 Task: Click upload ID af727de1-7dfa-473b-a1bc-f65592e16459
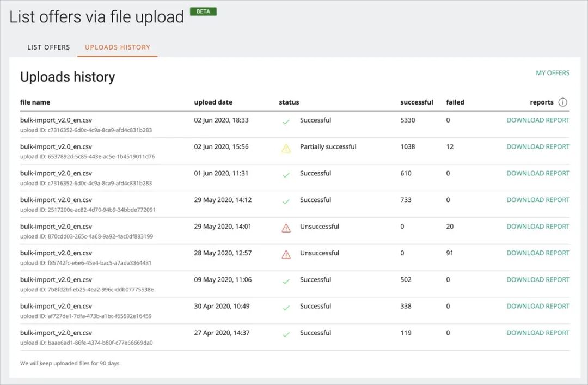(86, 316)
